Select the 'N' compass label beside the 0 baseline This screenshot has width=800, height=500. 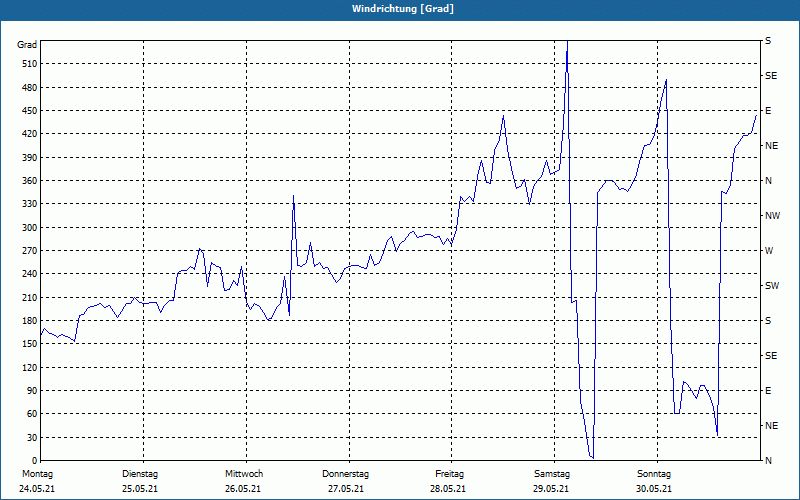tap(769, 461)
